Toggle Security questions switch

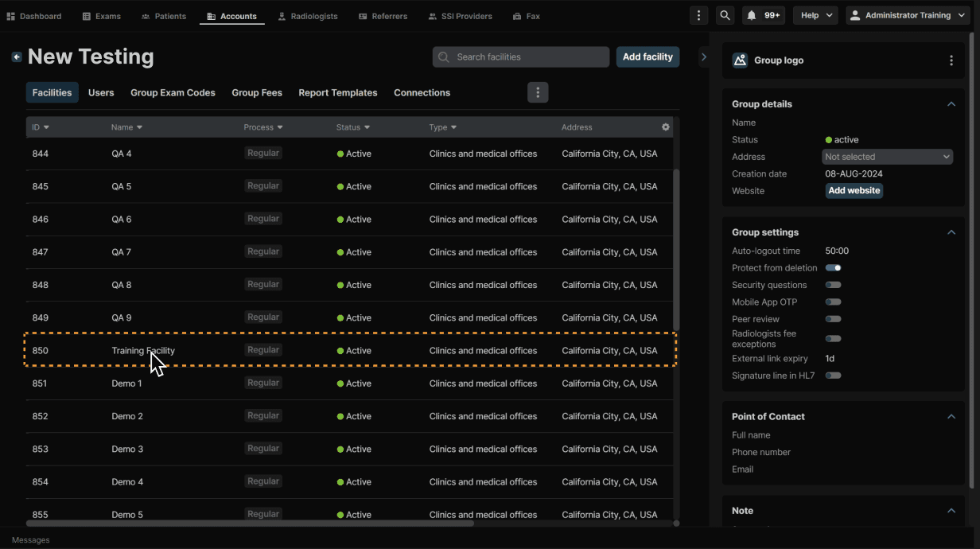click(834, 285)
